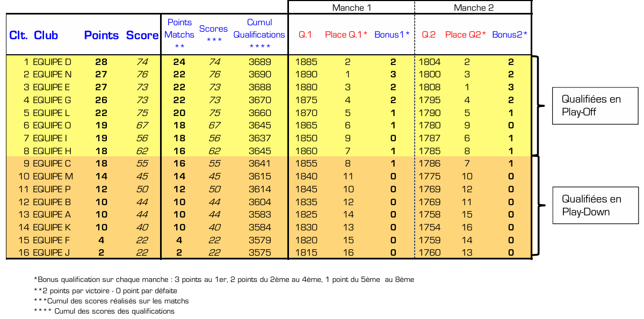Click the 'EQUIPE J' club cell
The height and width of the screenshot is (319, 644).
(52, 253)
